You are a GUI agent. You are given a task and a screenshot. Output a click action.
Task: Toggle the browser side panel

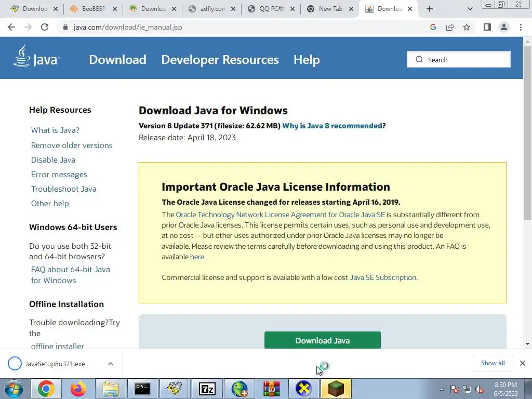pos(487,27)
